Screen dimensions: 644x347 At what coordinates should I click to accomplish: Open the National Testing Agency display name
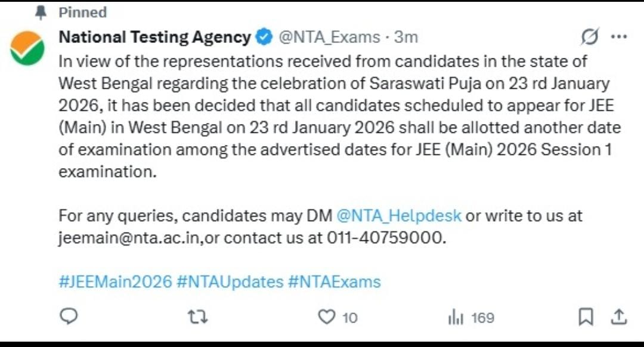(154, 38)
